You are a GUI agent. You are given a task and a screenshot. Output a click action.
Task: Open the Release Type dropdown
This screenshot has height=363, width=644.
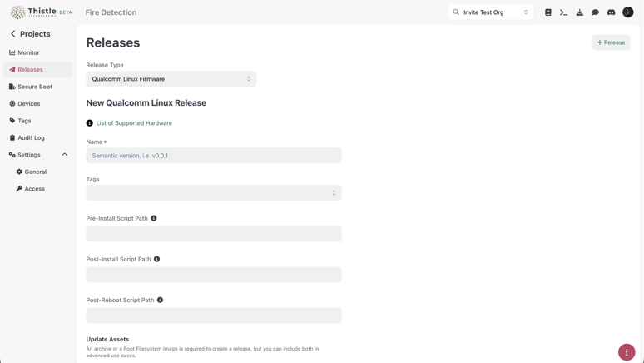(x=171, y=79)
